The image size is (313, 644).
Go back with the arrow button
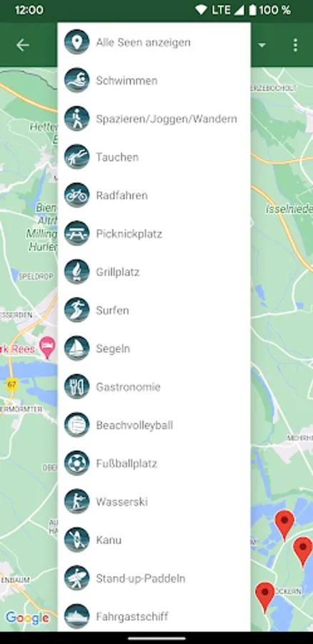click(x=23, y=45)
